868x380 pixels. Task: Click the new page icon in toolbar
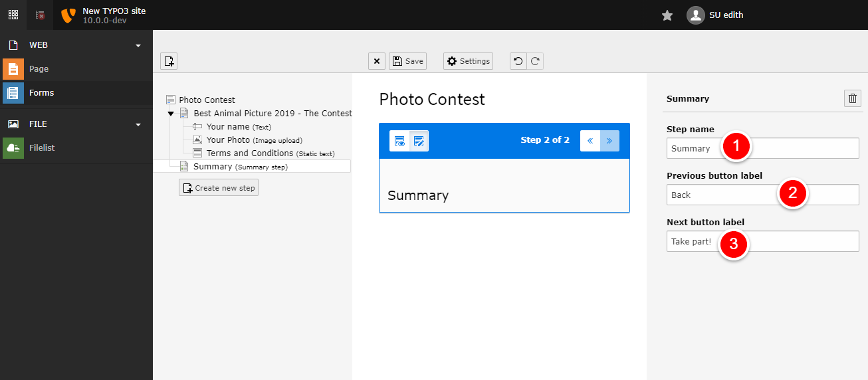coord(169,61)
